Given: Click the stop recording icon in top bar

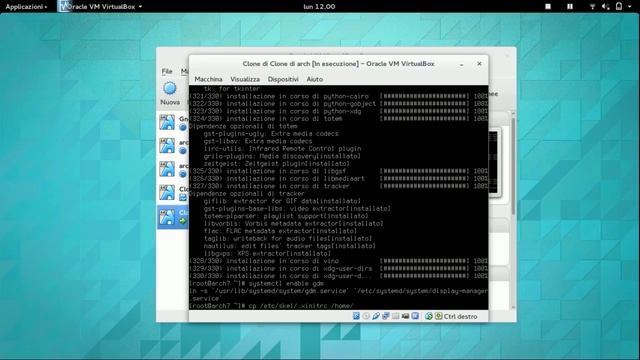Looking at the screenshot, I should click(x=548, y=7).
